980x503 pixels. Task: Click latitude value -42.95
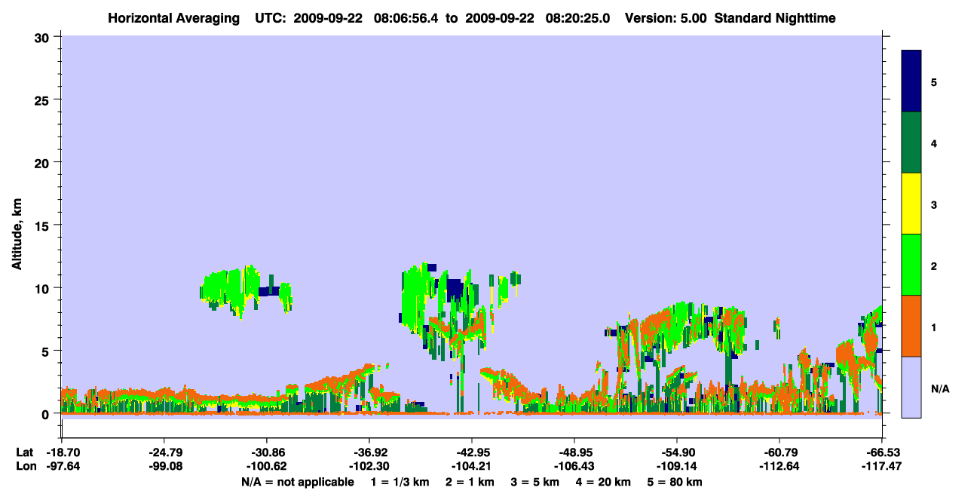pos(471,452)
